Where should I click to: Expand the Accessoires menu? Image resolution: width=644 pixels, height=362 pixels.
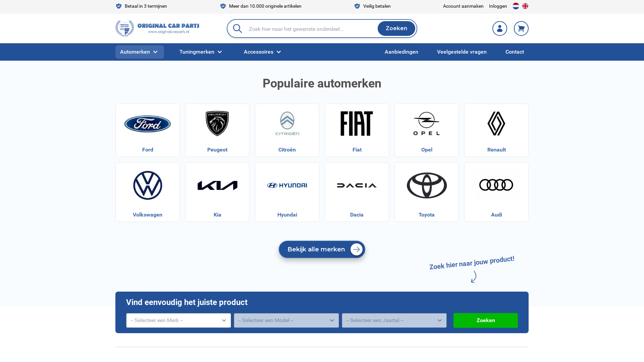tap(263, 52)
